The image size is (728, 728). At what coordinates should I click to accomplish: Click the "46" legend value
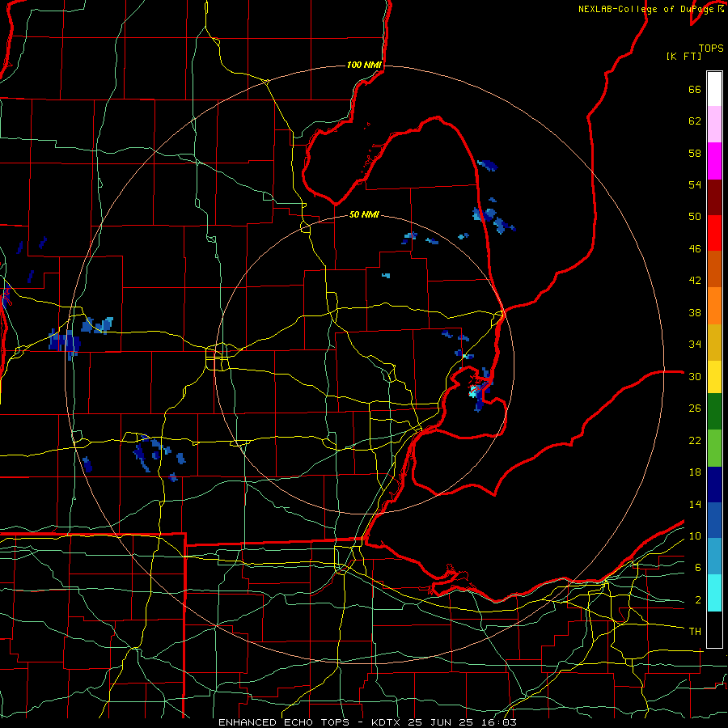click(x=695, y=249)
